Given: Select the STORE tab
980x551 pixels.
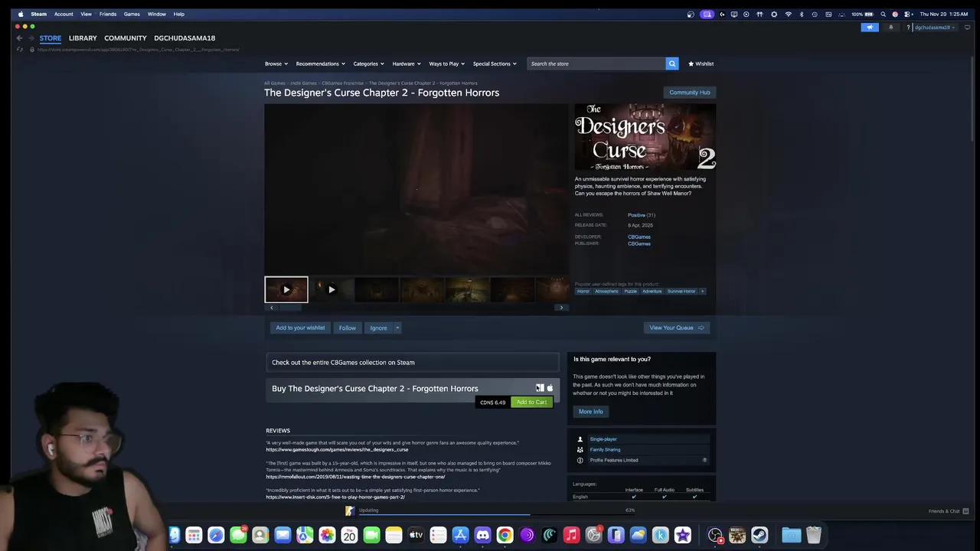Looking at the screenshot, I should pyautogui.click(x=51, y=37).
